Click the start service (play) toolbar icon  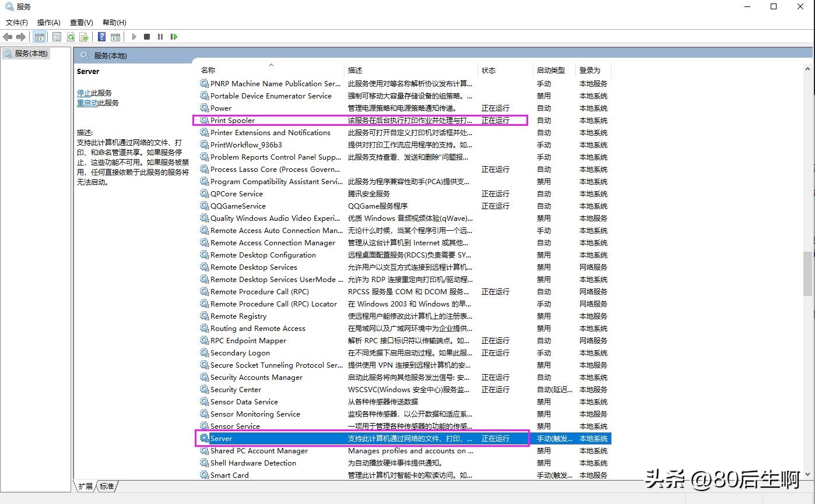pyautogui.click(x=134, y=36)
